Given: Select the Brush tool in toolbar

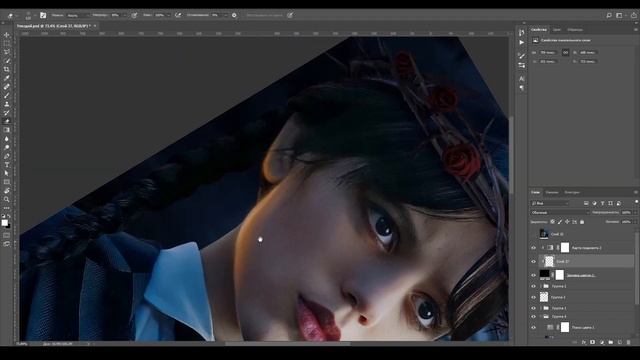Looking at the screenshot, I should [x=7, y=96].
